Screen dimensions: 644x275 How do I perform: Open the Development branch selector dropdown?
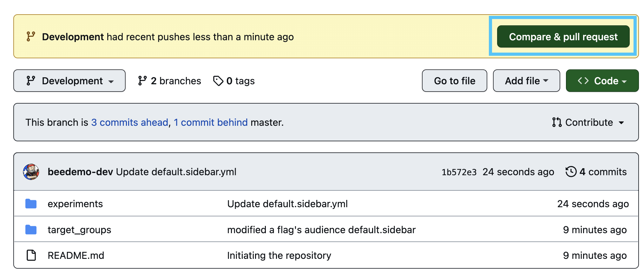click(x=69, y=81)
